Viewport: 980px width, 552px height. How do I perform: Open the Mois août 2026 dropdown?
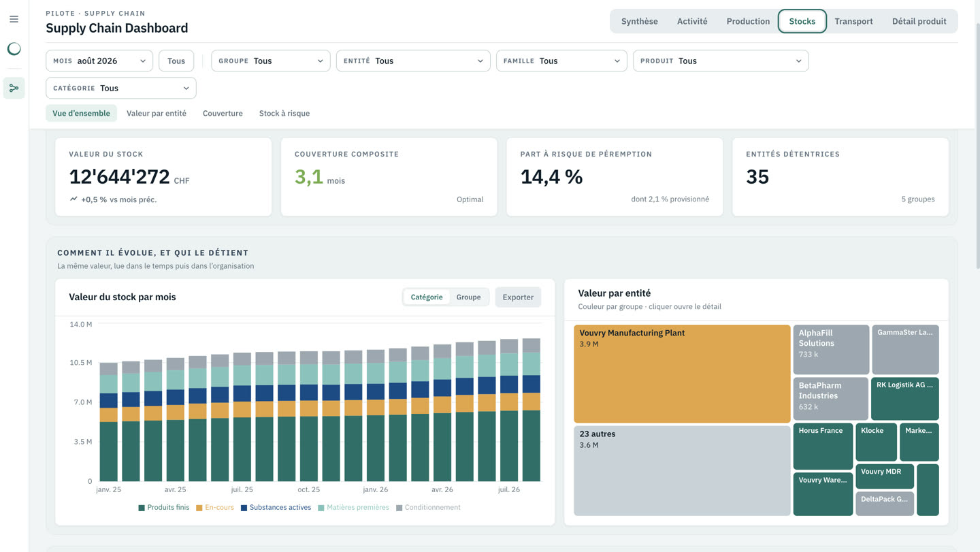point(99,61)
